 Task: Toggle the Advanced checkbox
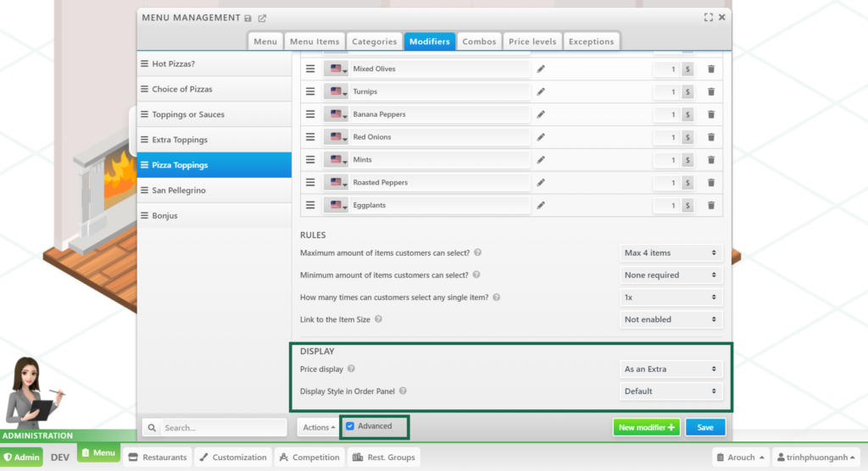click(350, 426)
